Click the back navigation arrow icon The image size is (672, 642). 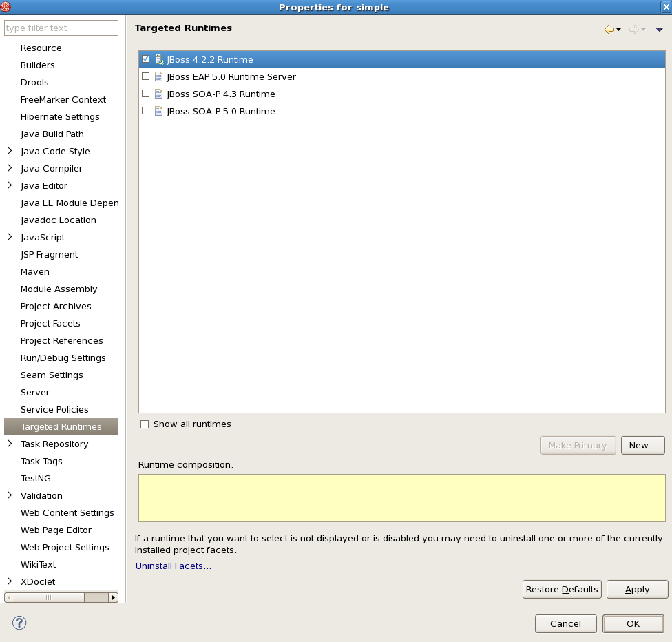click(609, 30)
